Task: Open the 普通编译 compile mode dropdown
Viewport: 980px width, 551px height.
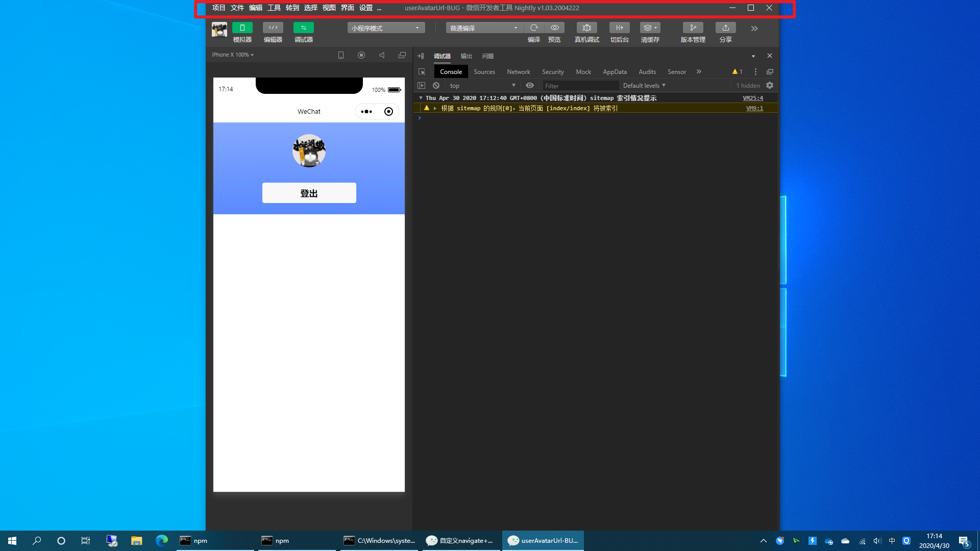Action: [483, 28]
